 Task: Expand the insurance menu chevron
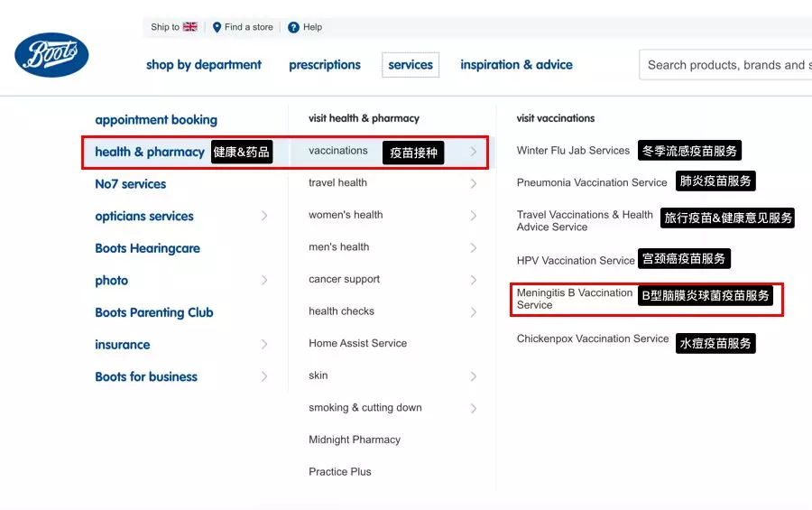(x=264, y=345)
